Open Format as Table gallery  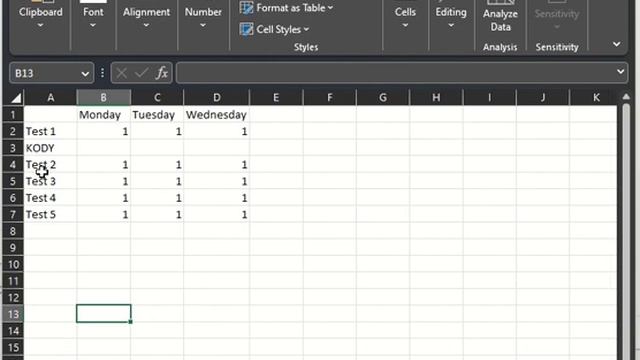[x=287, y=8]
